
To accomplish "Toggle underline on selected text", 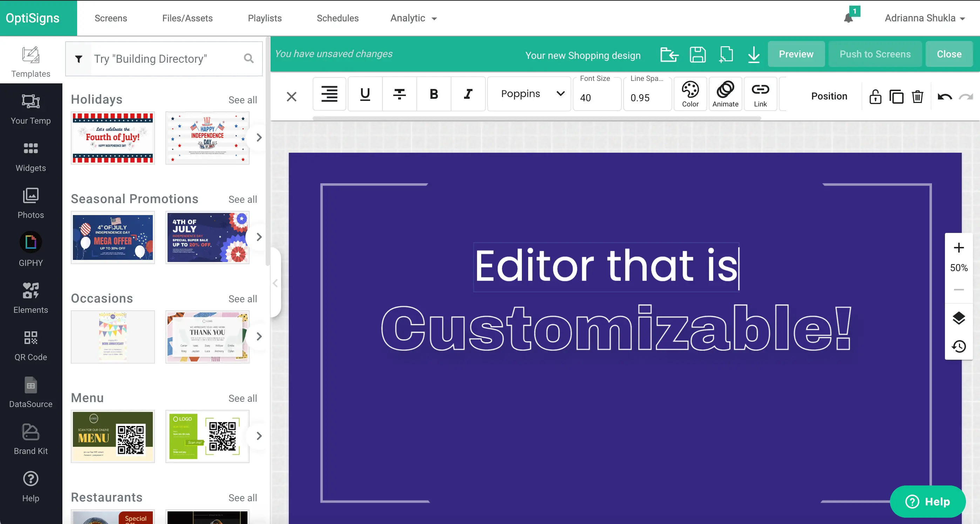I will 365,94.
